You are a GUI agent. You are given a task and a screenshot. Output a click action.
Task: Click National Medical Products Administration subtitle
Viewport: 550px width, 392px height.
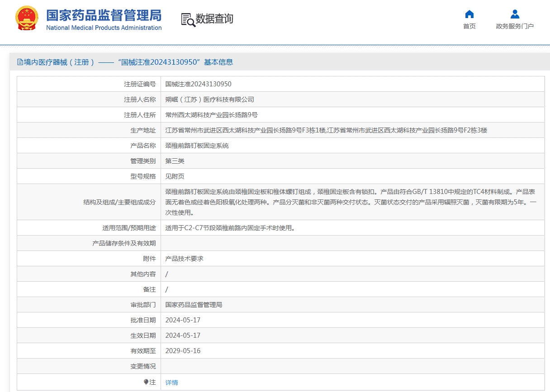pyautogui.click(x=104, y=28)
